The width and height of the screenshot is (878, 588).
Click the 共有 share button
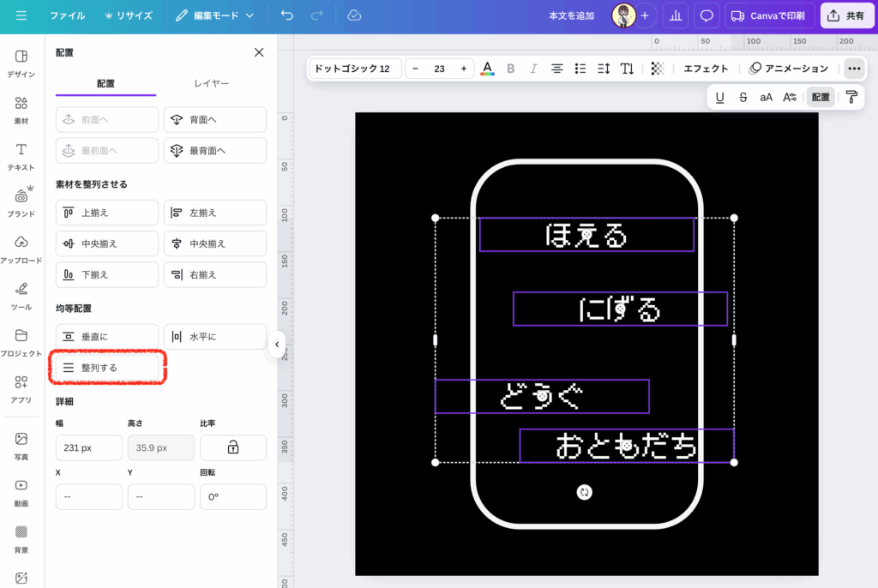point(846,15)
